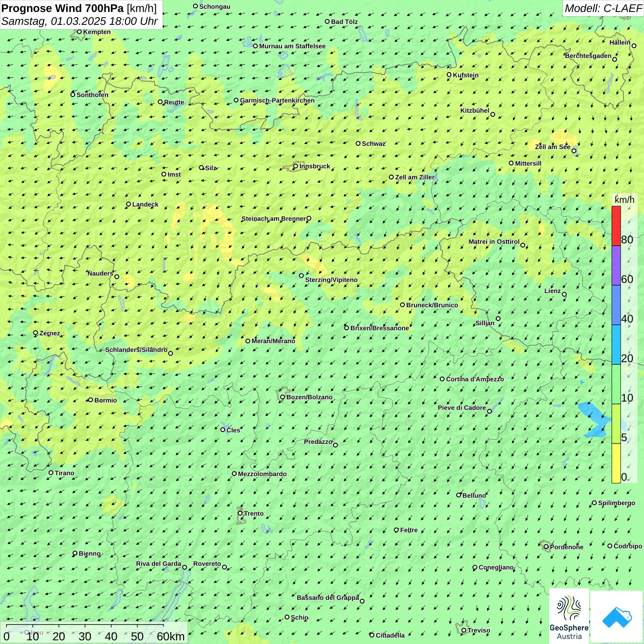Click the 'Cortina d'Ampezzo' label

coord(475,379)
